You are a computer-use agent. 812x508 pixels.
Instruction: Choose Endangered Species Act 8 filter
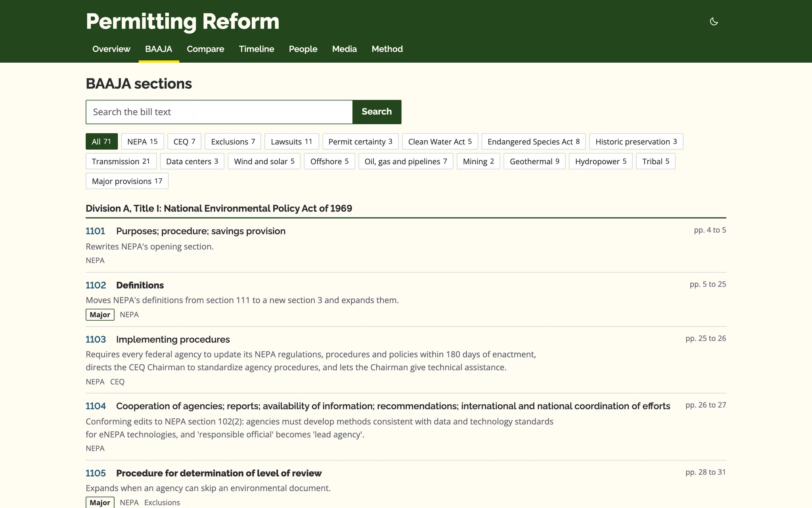[534, 142]
